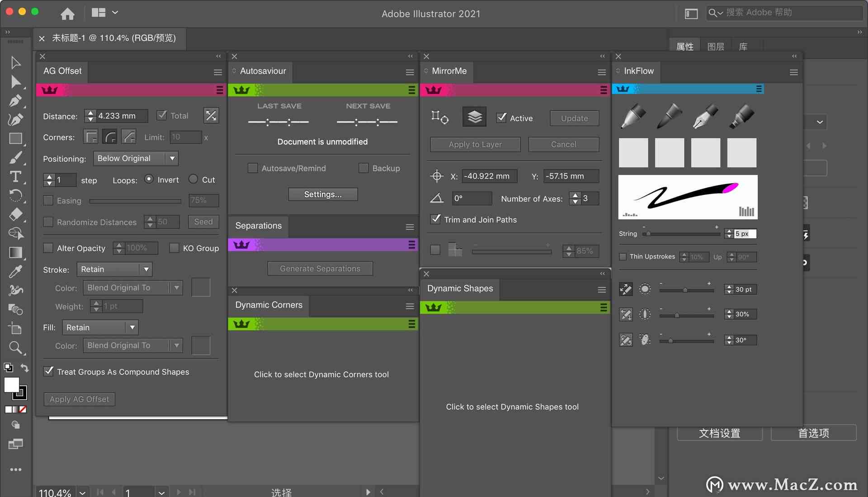The height and width of the screenshot is (497, 868).
Task: Click the Home icon in title bar
Action: coord(67,14)
